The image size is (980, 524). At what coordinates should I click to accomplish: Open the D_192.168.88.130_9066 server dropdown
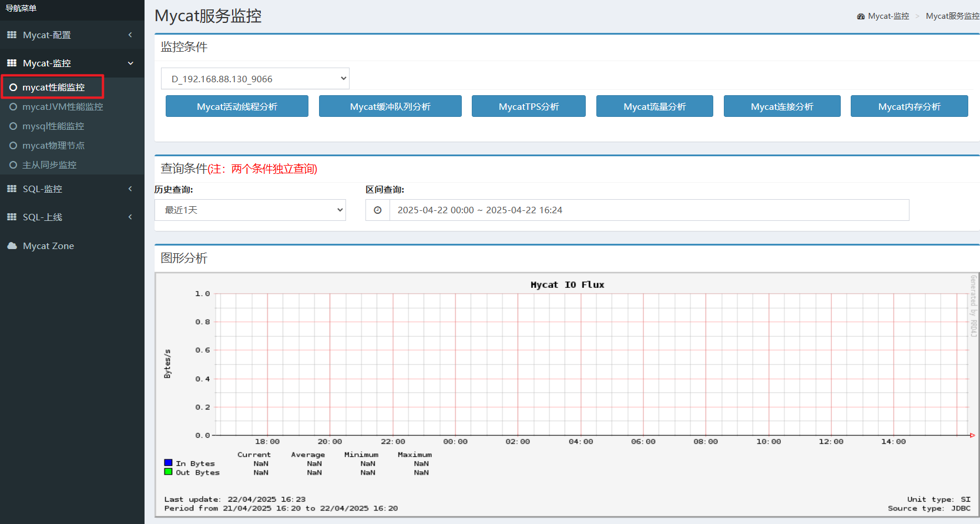tap(255, 79)
